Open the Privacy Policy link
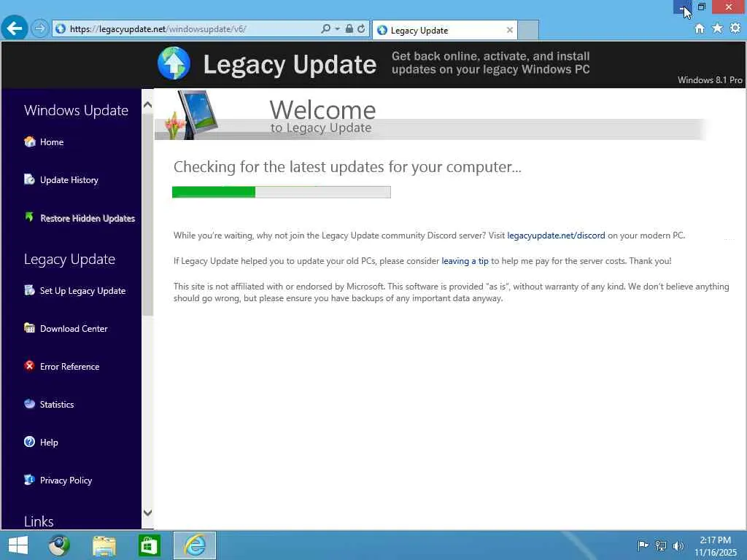Image resolution: width=747 pixels, height=560 pixels. (66, 481)
